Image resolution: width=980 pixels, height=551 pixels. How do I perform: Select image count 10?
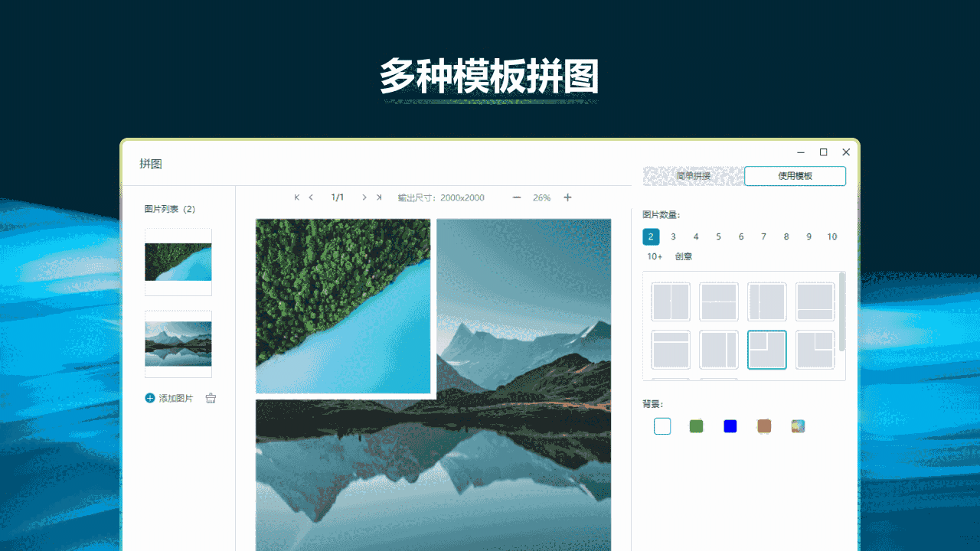click(831, 236)
